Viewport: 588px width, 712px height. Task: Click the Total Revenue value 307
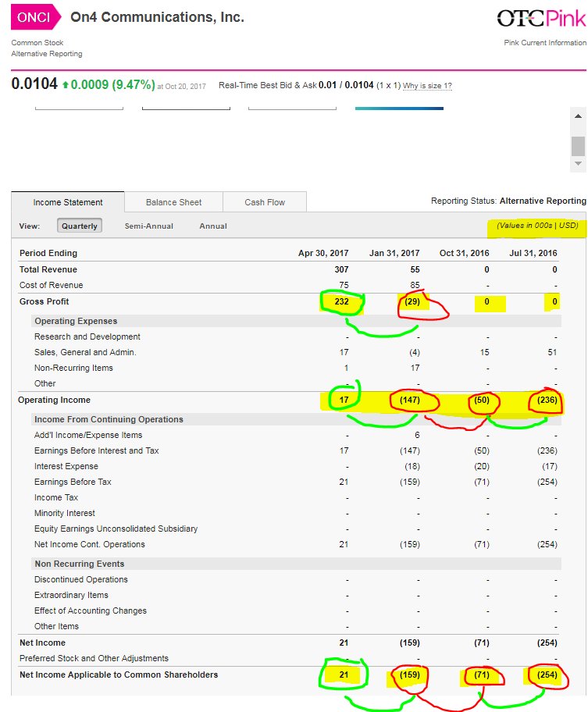341,269
